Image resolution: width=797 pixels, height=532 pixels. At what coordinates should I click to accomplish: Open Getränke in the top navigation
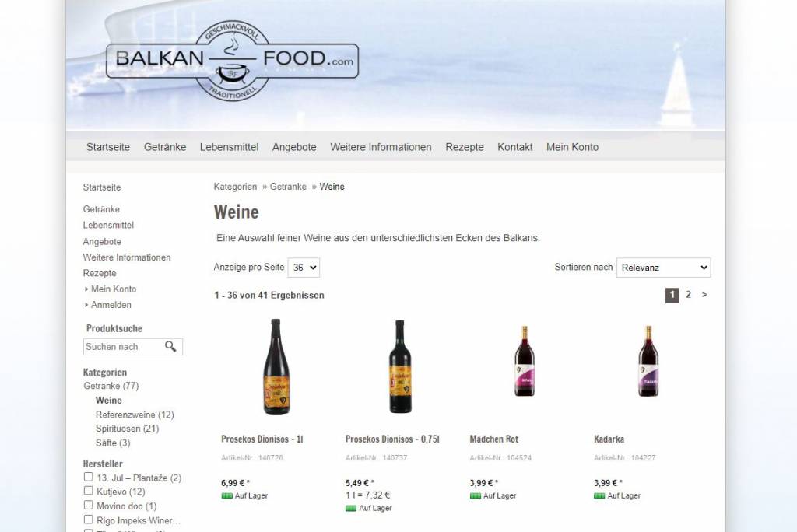point(165,147)
